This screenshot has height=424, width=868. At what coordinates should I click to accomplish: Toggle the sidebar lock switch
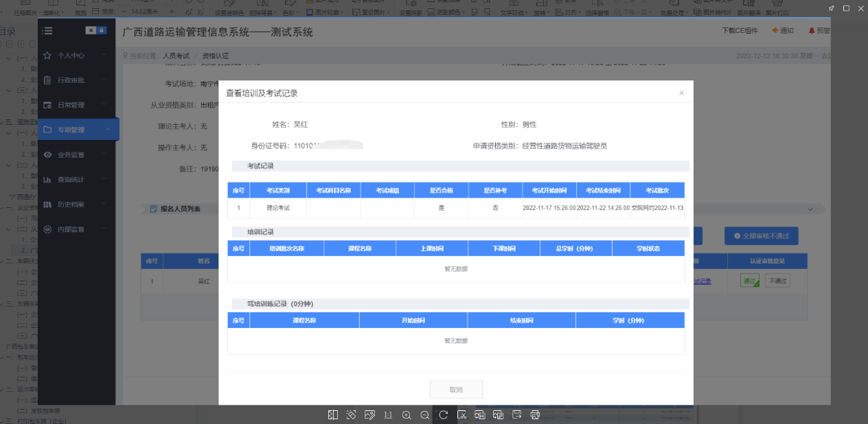pyautogui.click(x=95, y=30)
